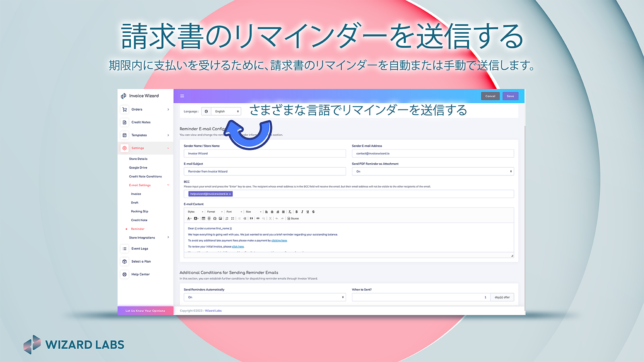
Task: Align text right in editor
Action: click(x=278, y=212)
